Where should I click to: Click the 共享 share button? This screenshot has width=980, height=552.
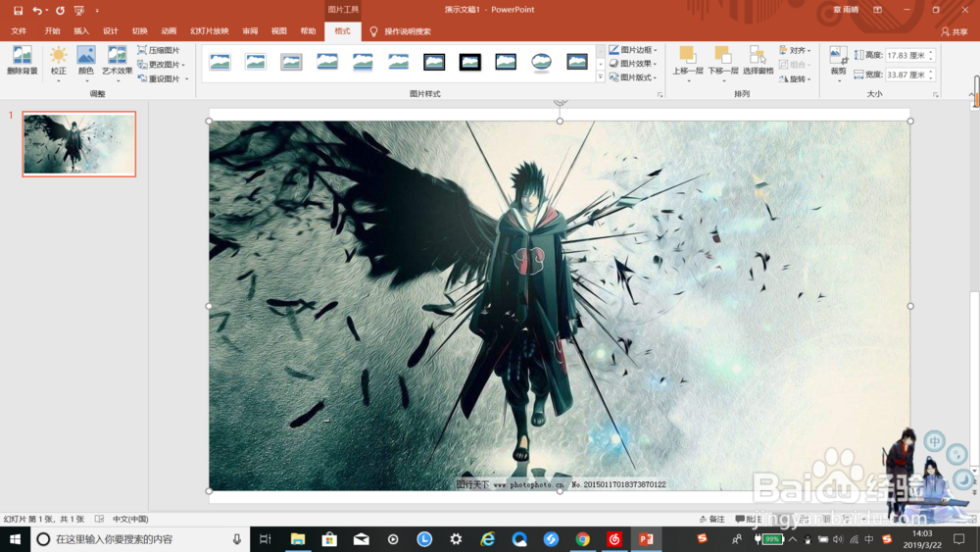coord(955,31)
